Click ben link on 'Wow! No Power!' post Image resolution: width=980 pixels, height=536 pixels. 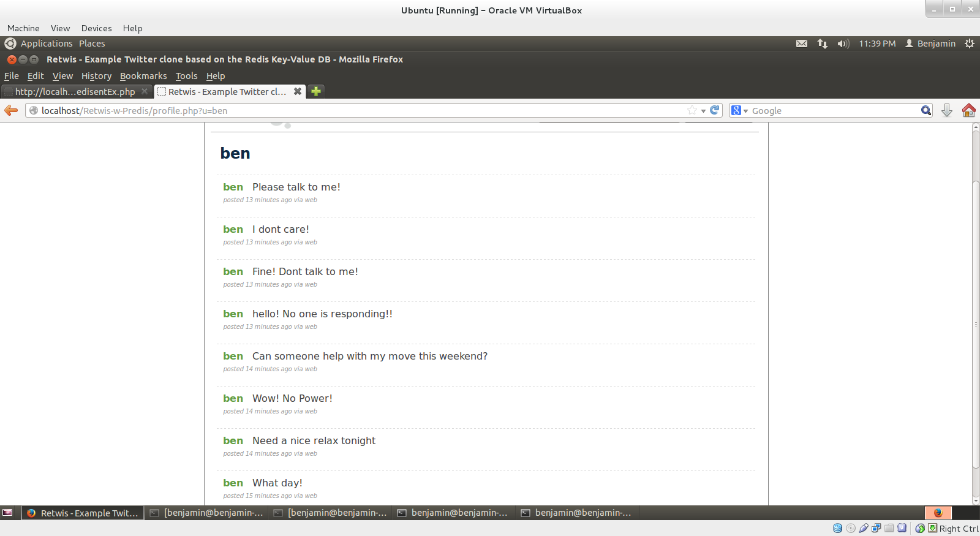coord(233,398)
